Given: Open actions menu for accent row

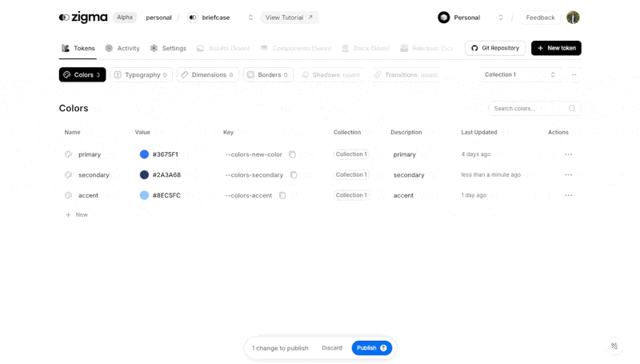Looking at the screenshot, I should (x=568, y=195).
